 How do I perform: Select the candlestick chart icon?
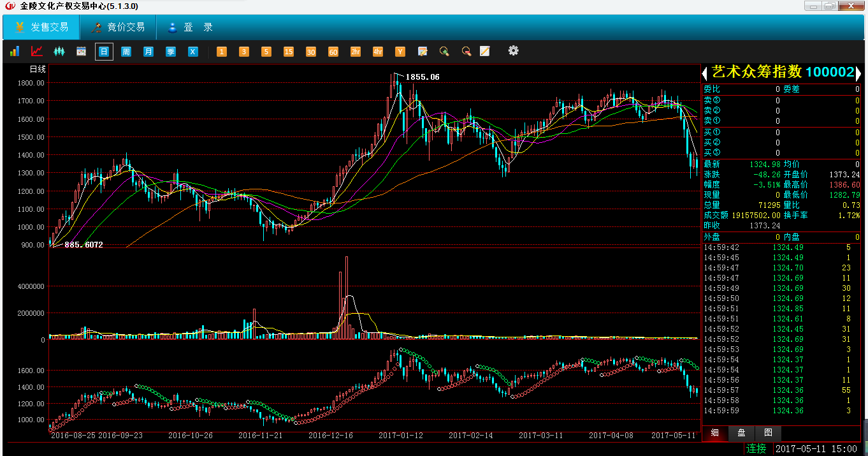pos(59,51)
